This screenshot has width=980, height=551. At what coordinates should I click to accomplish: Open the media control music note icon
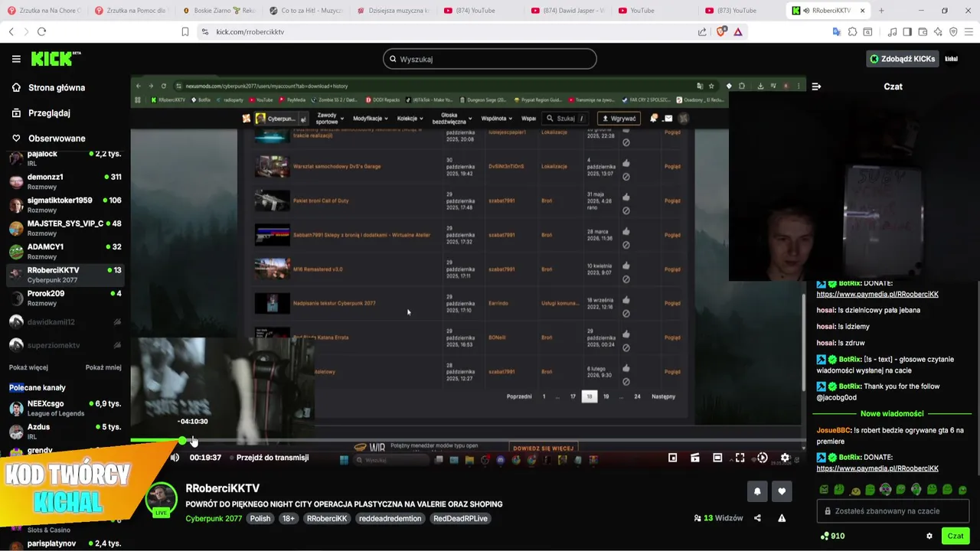point(892,31)
